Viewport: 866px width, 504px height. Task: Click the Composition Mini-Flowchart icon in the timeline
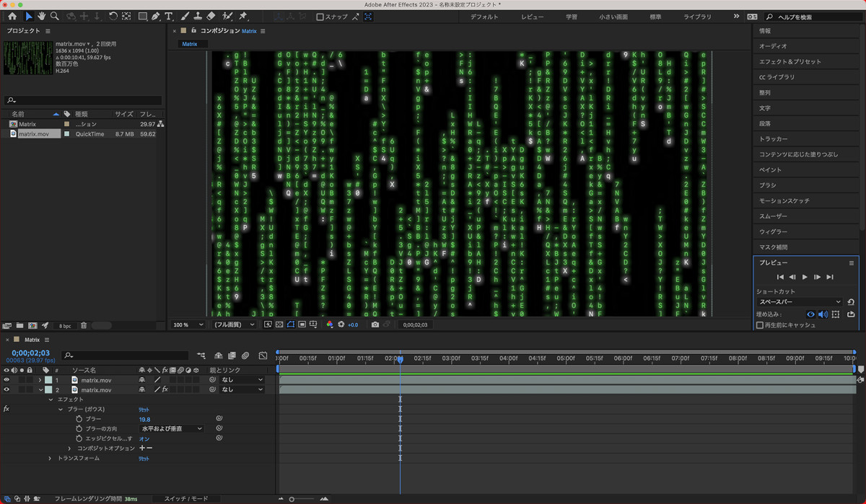coord(201,355)
